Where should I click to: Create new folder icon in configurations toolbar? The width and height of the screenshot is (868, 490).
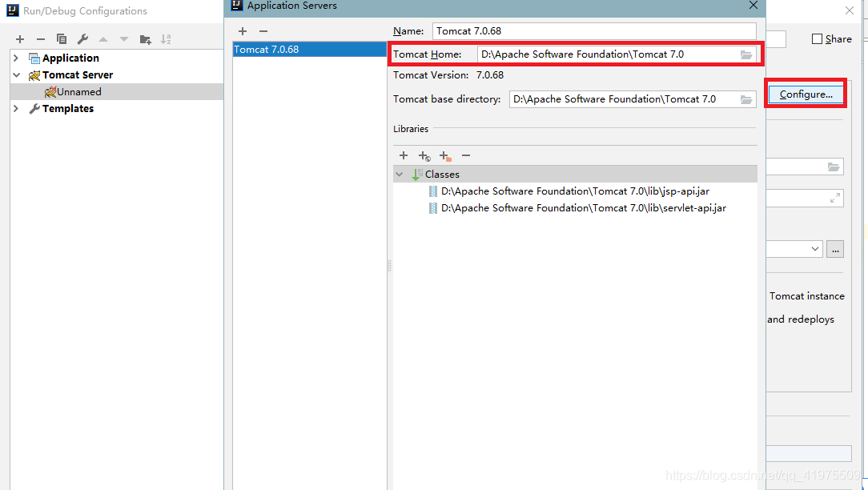click(145, 39)
